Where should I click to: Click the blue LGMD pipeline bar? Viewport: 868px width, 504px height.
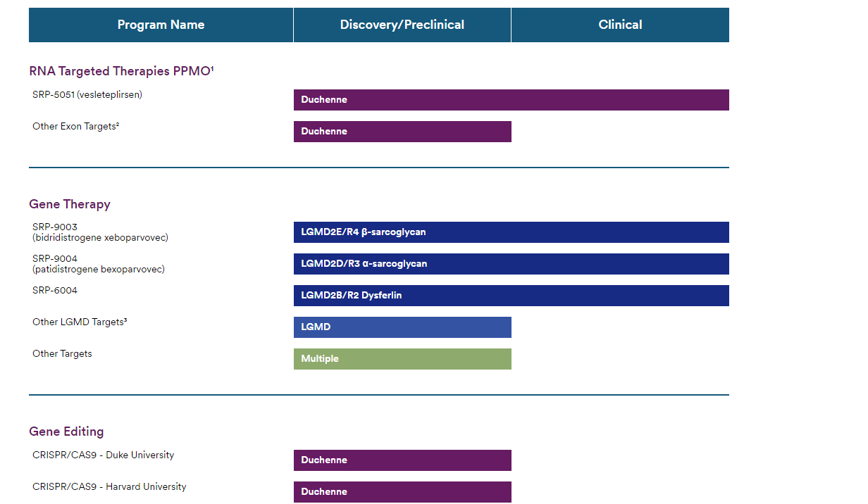point(402,327)
